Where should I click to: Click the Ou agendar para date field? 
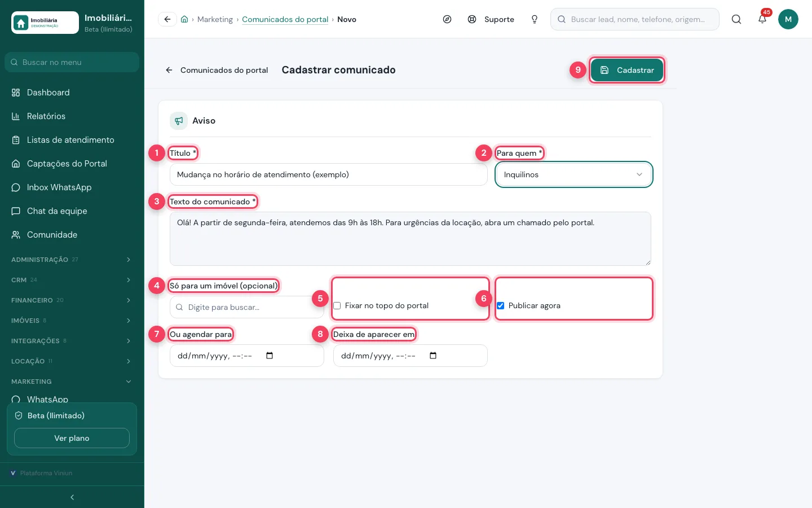point(247,356)
